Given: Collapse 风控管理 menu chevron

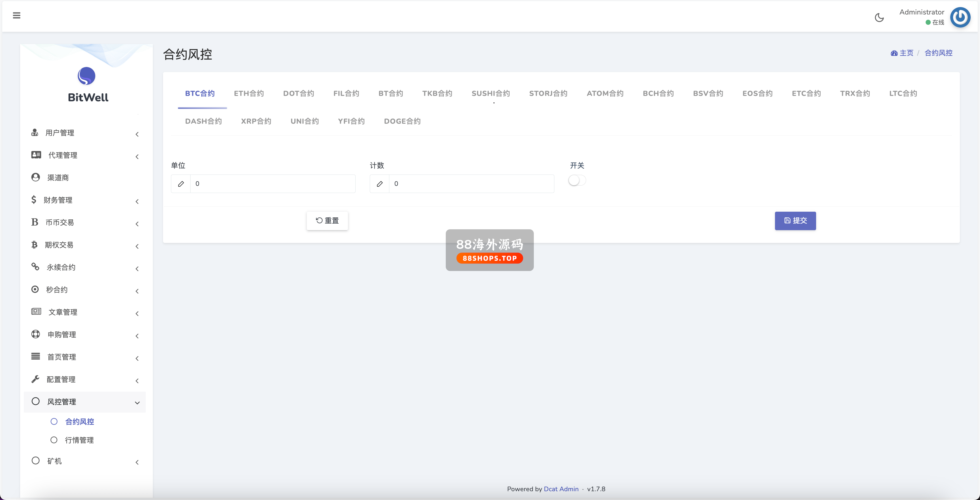Looking at the screenshot, I should (x=137, y=403).
